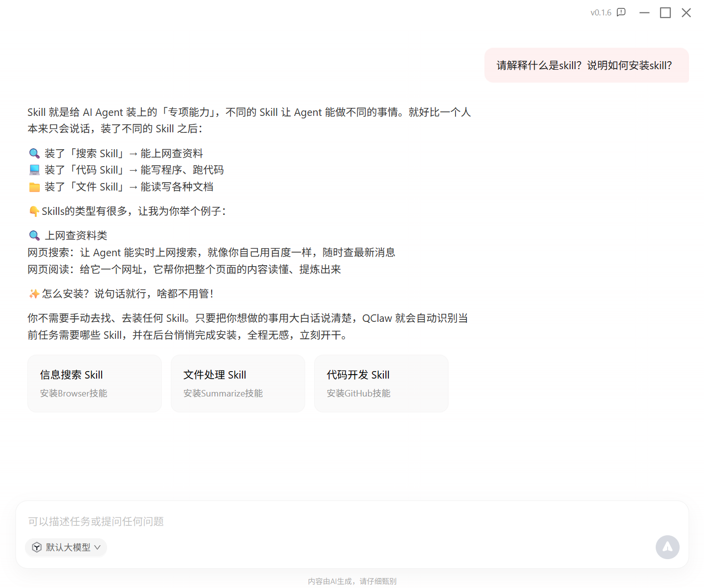Open the 默认大模型 model dropdown

[66, 547]
